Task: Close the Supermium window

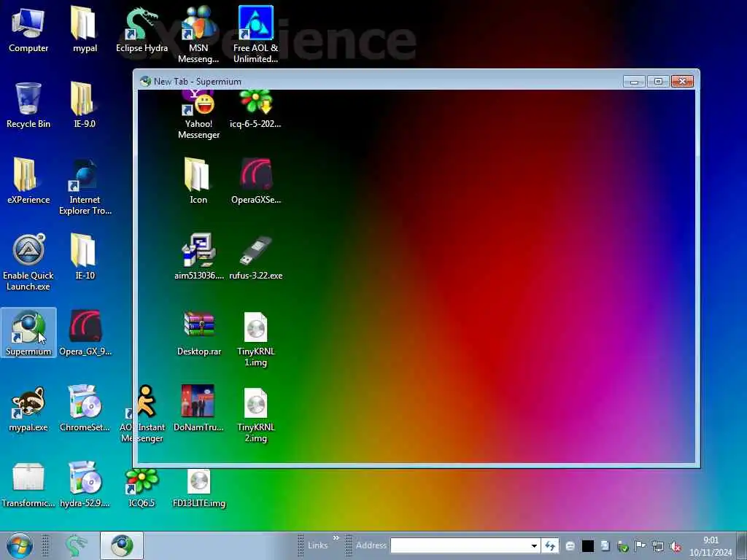Action: (x=682, y=82)
